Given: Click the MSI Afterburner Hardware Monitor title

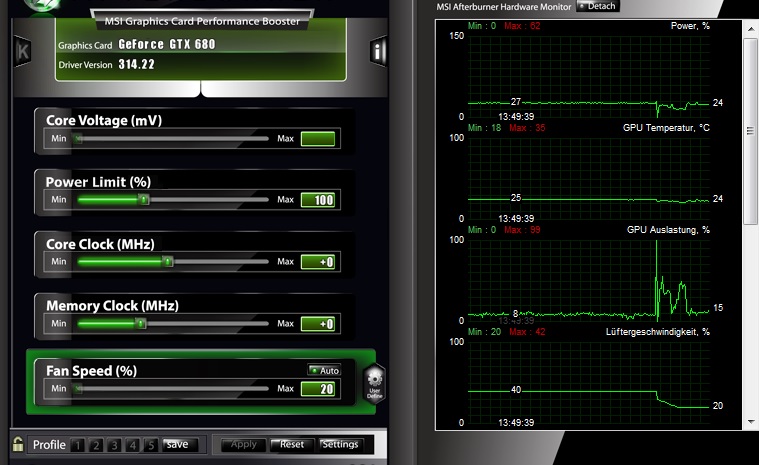Looking at the screenshot, I should (503, 7).
